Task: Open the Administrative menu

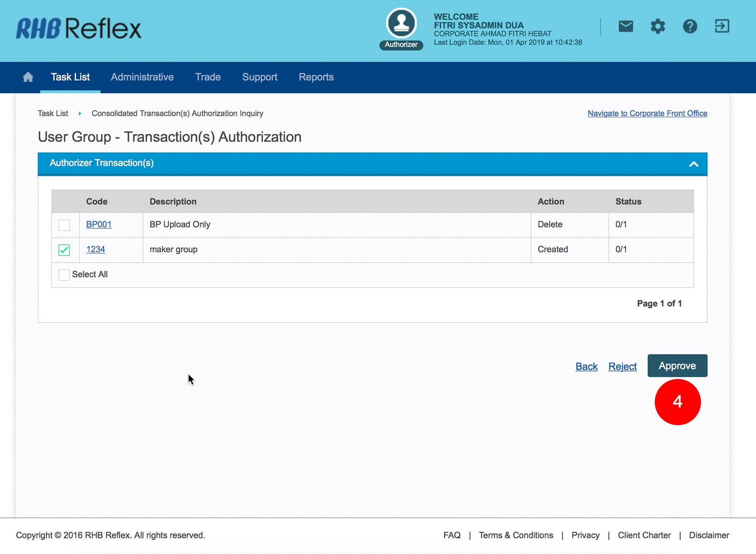Action: [142, 77]
